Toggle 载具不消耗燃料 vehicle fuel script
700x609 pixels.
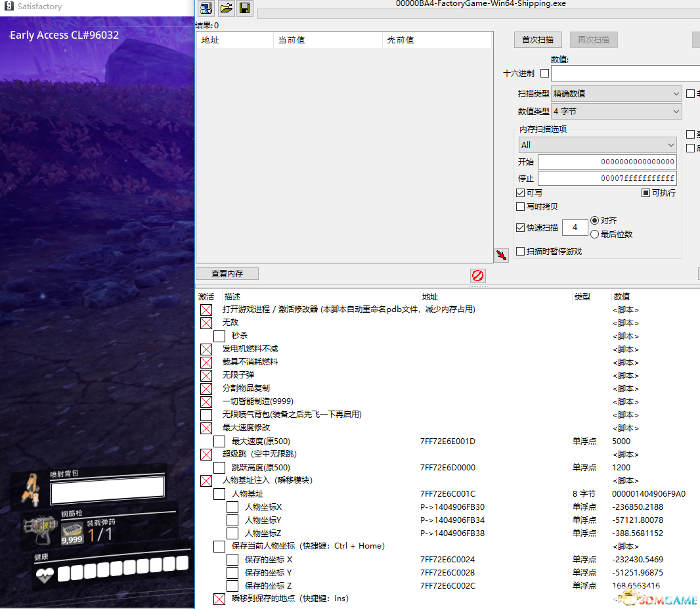(x=206, y=362)
